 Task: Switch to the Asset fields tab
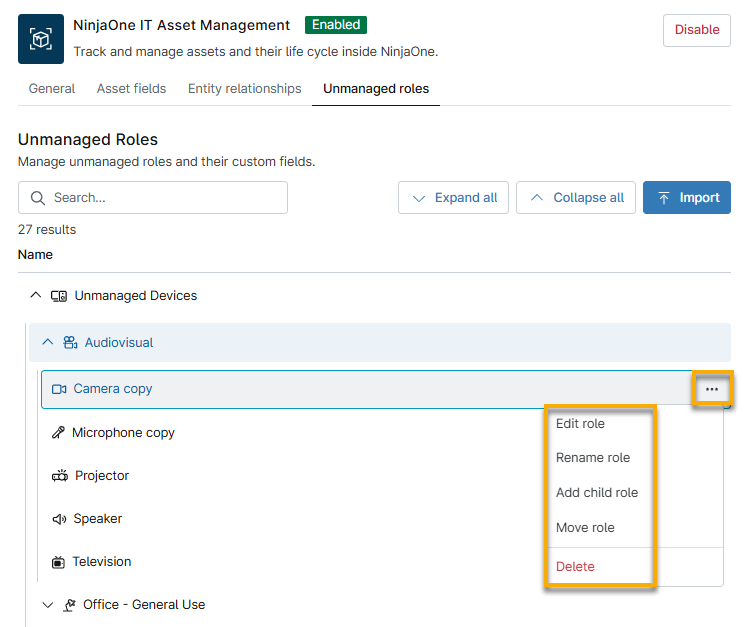(x=131, y=89)
